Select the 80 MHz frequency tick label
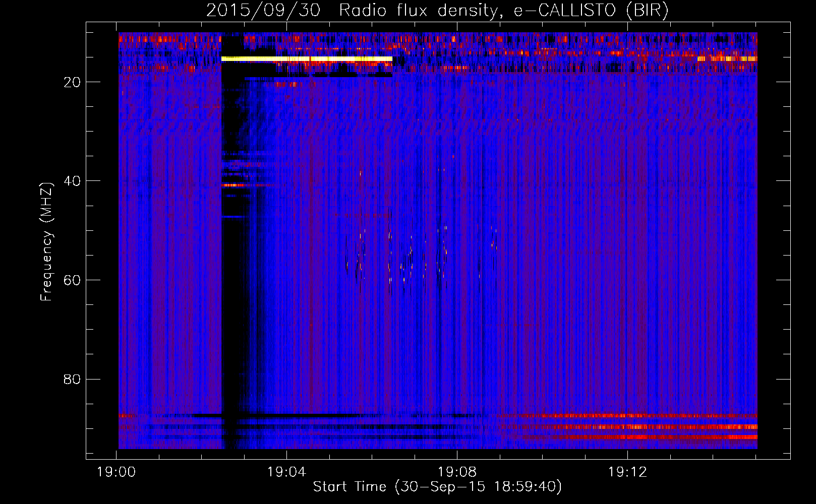Image resolution: width=816 pixels, height=504 pixels. pyautogui.click(x=73, y=379)
